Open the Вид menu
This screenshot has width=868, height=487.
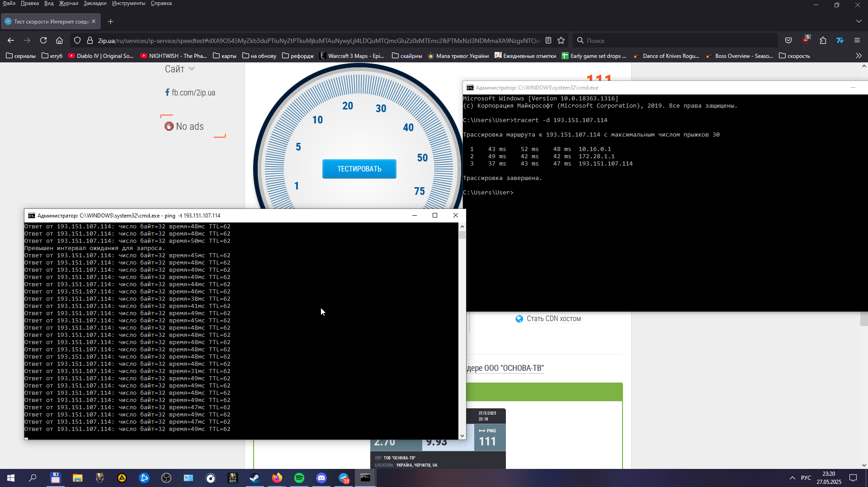point(49,4)
